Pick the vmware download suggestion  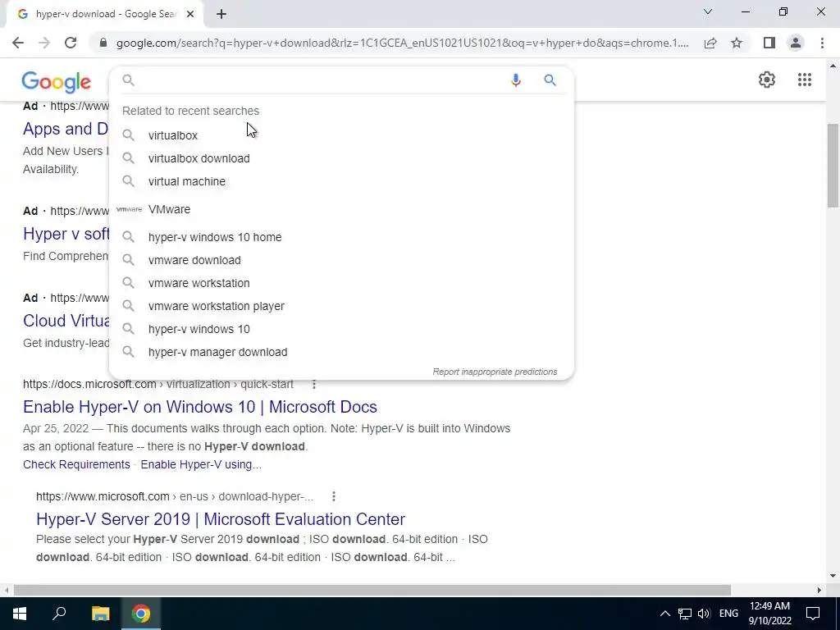click(341, 260)
